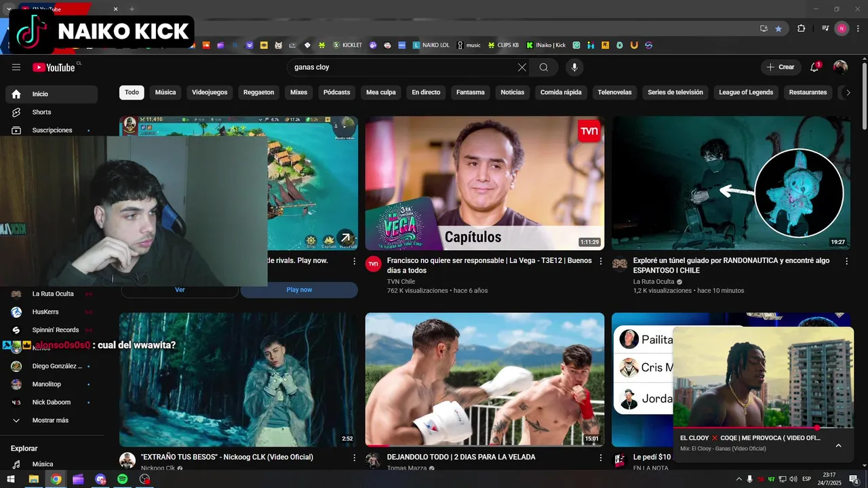Viewport: 868px width, 488px height.
Task: Open the La Ruta Oculta channel link
Action: [x=654, y=281]
